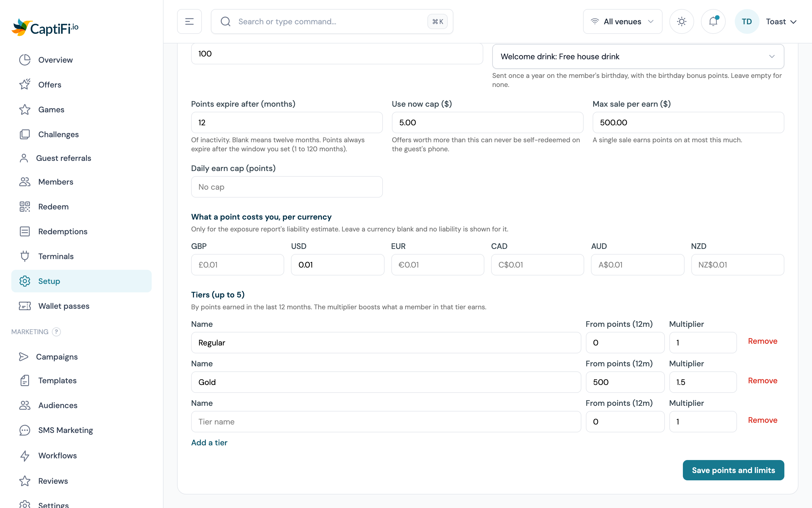
Task: Open the All venues dropdown
Action: click(x=623, y=21)
